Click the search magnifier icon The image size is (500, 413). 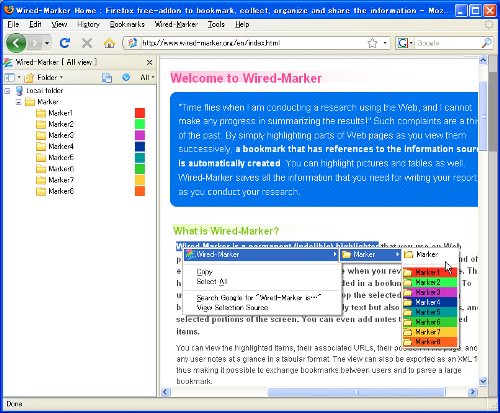click(486, 43)
